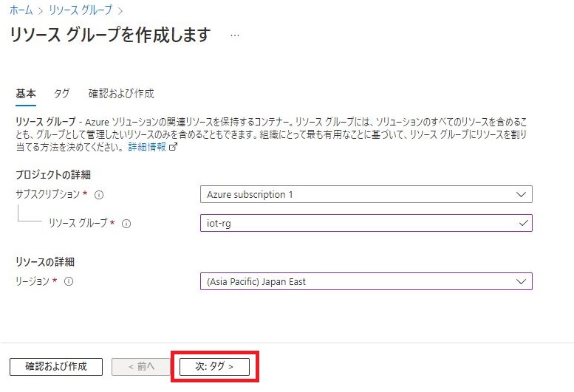The height and width of the screenshot is (392, 574).
Task: Click external link icon after 詳細情報
Action: (174, 147)
